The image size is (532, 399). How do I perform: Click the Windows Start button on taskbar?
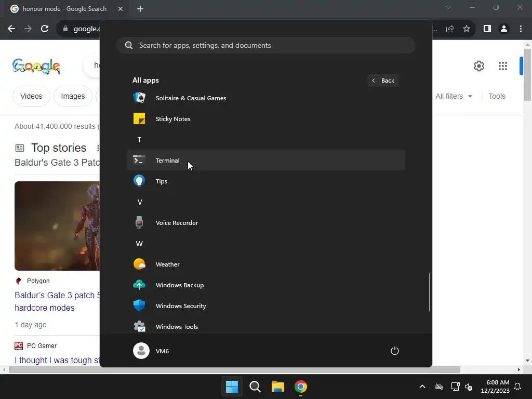232,387
